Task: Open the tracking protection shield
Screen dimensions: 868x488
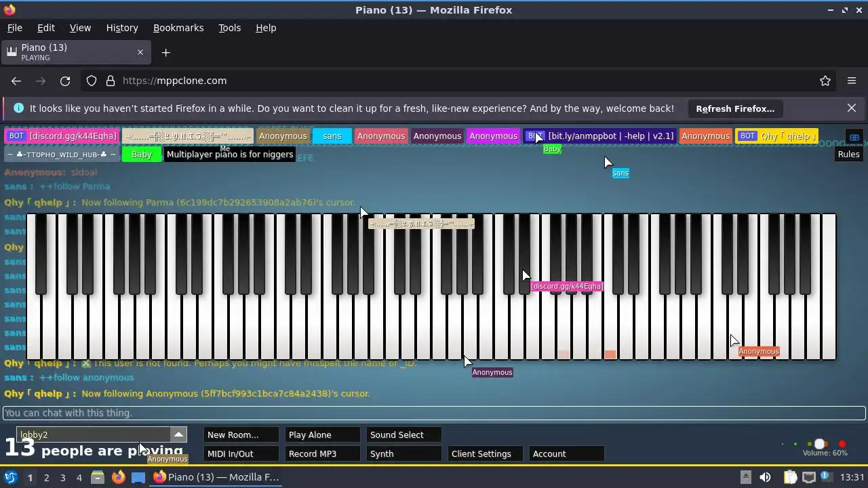Action: pos(92,81)
